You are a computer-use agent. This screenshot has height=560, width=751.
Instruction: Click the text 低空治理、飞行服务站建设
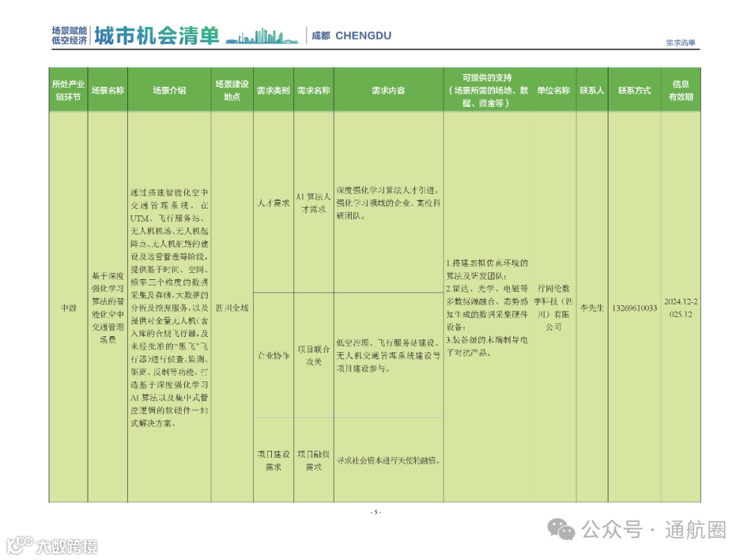pos(389,356)
